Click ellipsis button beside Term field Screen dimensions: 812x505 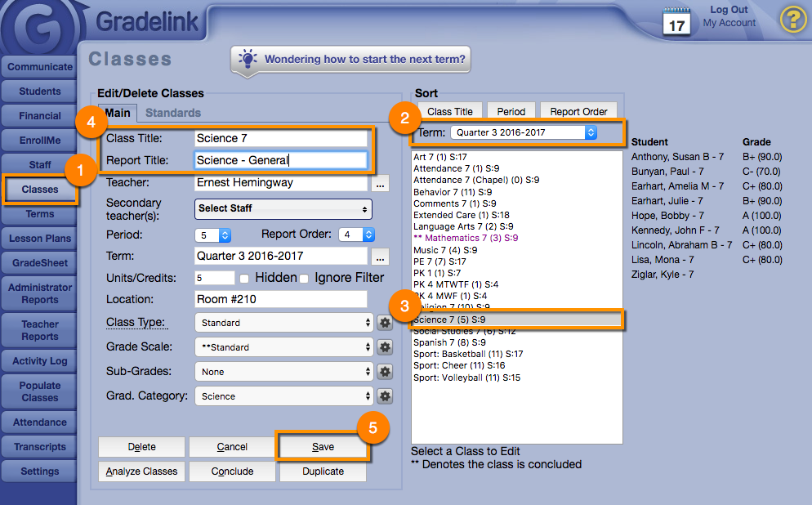pos(381,257)
